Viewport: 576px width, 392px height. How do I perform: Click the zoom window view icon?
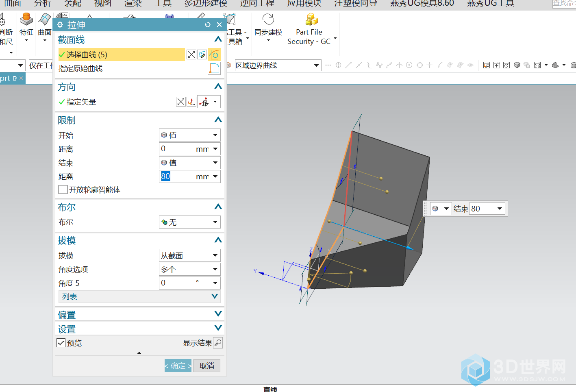[x=487, y=65]
